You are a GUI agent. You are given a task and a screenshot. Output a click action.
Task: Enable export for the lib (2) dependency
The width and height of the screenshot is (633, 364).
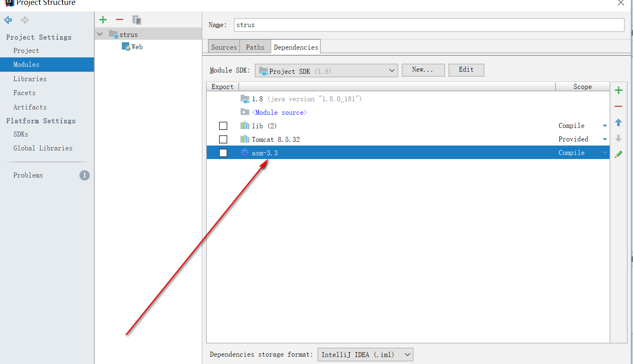[223, 125]
